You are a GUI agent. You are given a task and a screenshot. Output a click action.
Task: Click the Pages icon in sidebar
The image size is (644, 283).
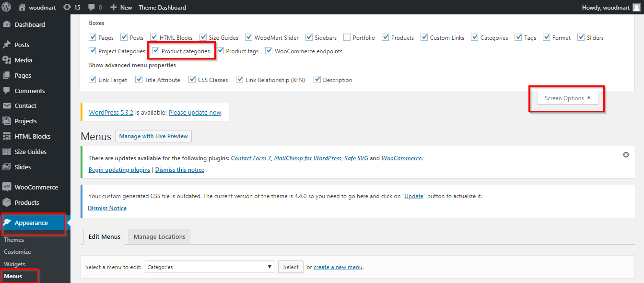(x=7, y=75)
